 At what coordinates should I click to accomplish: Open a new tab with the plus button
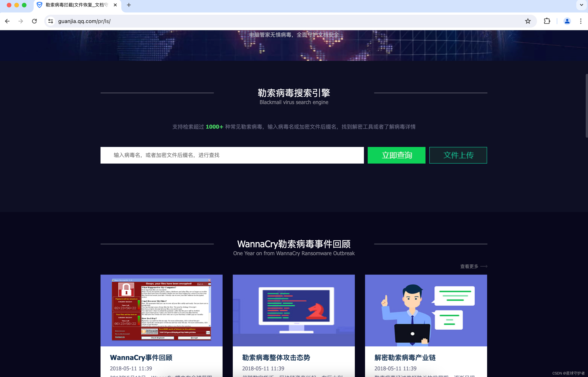[129, 5]
